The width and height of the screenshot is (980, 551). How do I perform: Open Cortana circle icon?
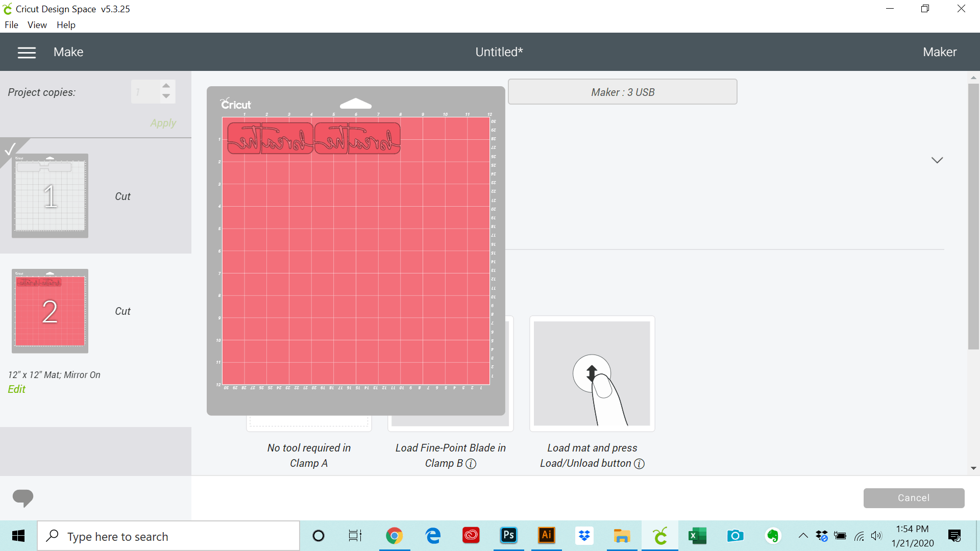pyautogui.click(x=318, y=536)
